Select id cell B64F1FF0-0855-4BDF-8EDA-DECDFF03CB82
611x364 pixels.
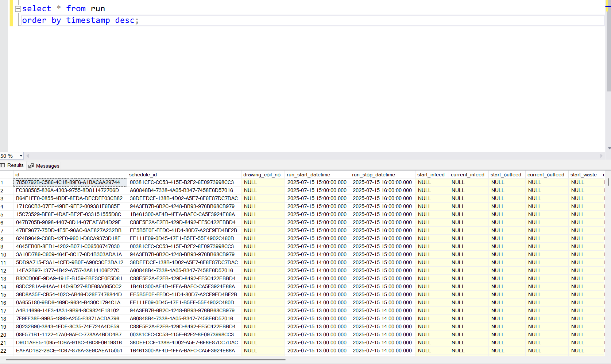pyautogui.click(x=70, y=199)
